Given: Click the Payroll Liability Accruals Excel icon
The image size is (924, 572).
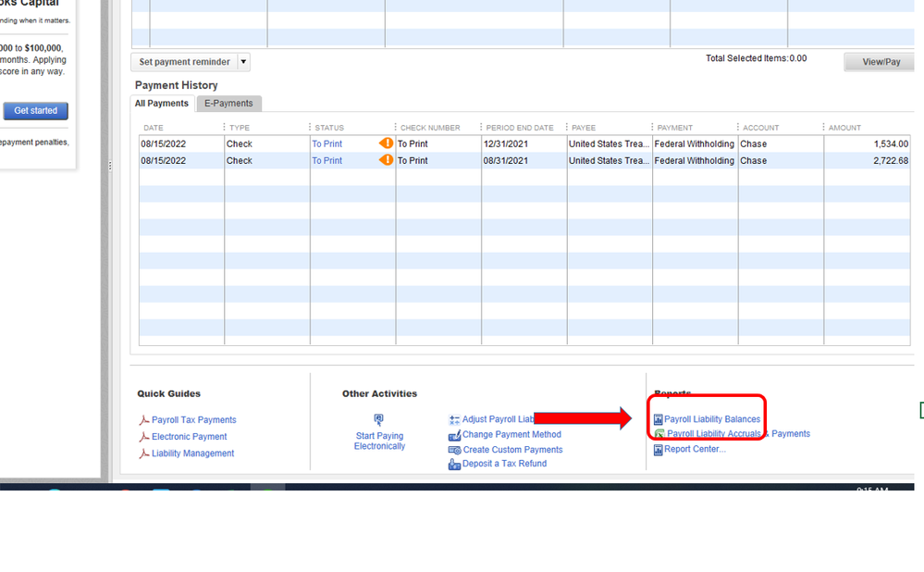Looking at the screenshot, I should (x=659, y=434).
